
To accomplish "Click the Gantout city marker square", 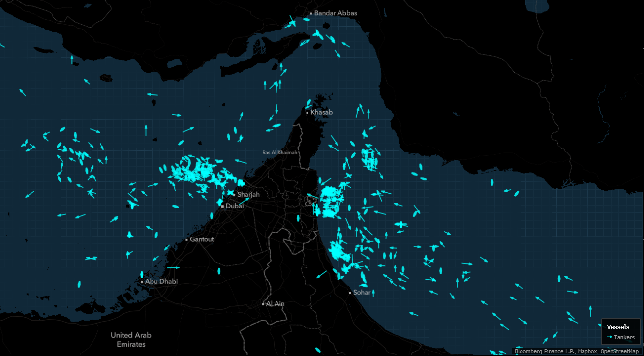I will (x=186, y=240).
